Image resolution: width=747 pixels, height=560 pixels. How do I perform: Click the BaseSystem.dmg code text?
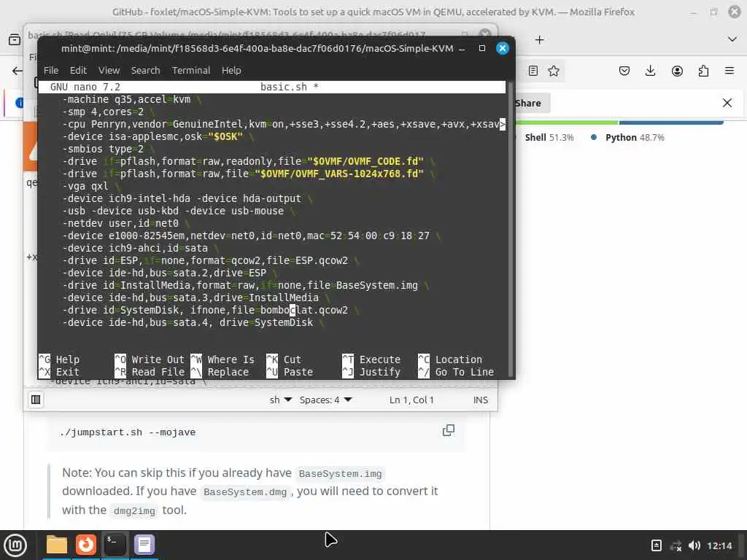245,492
